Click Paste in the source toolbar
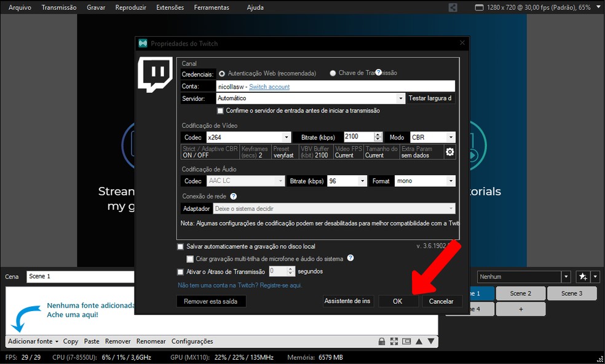This screenshot has width=605, height=364. pyautogui.click(x=92, y=341)
